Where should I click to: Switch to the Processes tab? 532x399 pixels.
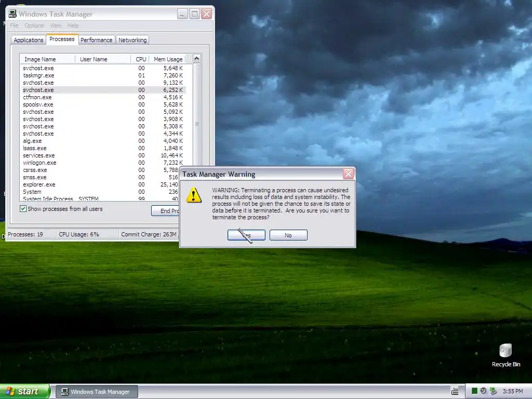pyautogui.click(x=62, y=39)
